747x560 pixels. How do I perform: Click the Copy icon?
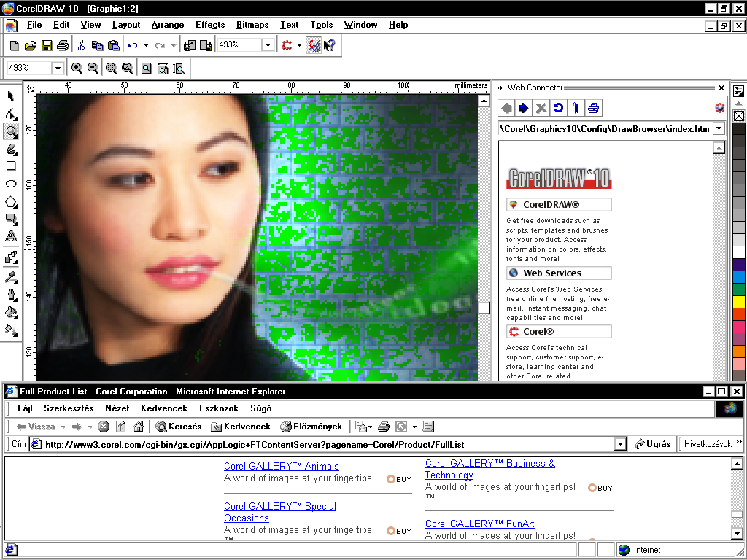point(97,45)
